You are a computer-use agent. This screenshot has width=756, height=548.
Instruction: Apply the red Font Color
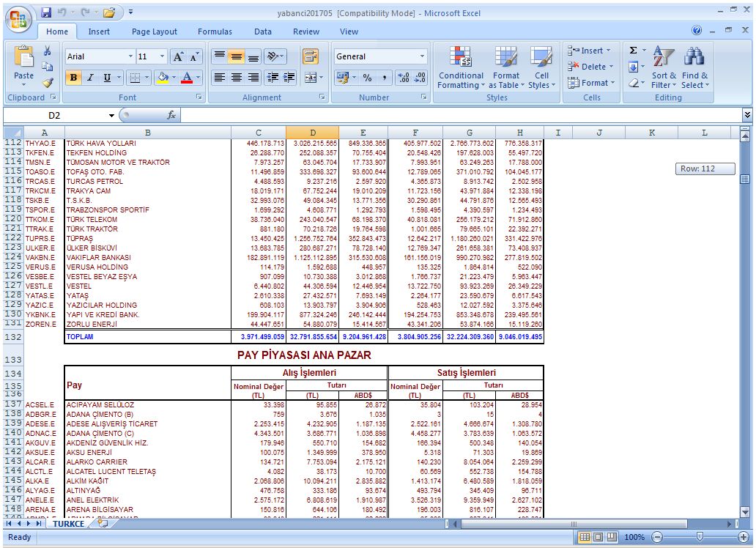click(187, 77)
